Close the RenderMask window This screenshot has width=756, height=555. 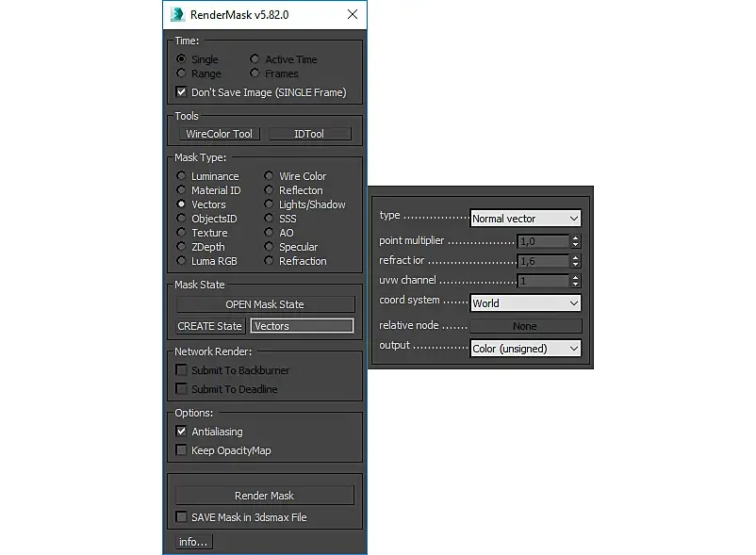point(353,14)
